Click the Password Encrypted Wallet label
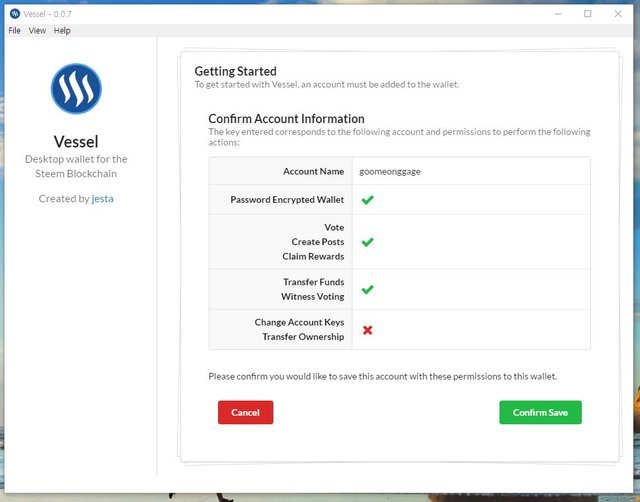This screenshot has width=640, height=502. point(287,200)
